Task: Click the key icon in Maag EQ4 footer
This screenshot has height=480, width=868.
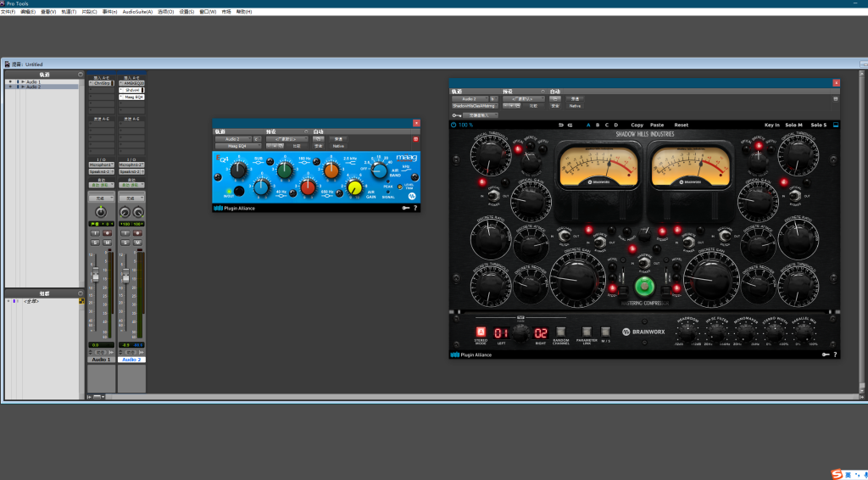Action: pos(406,208)
